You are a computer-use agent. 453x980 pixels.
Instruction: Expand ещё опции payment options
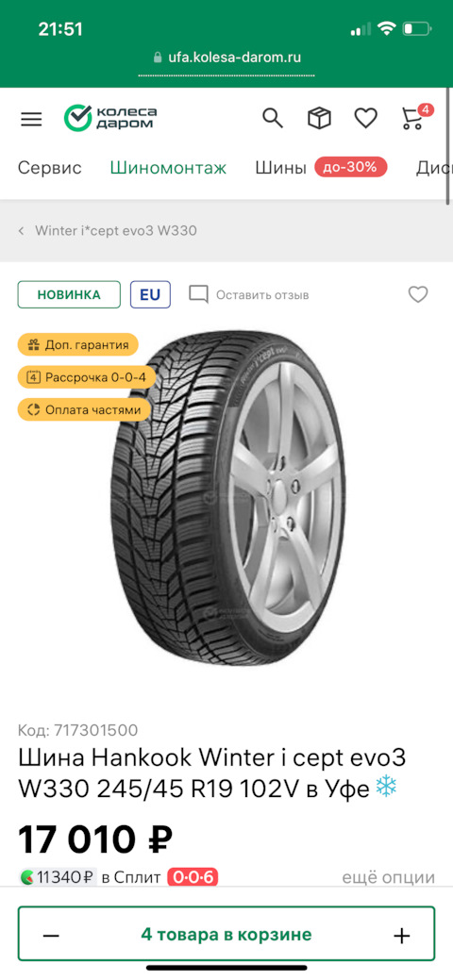click(x=388, y=877)
